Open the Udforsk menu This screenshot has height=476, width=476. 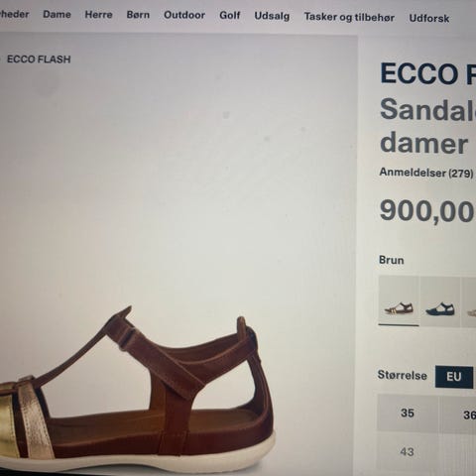pyautogui.click(x=429, y=18)
